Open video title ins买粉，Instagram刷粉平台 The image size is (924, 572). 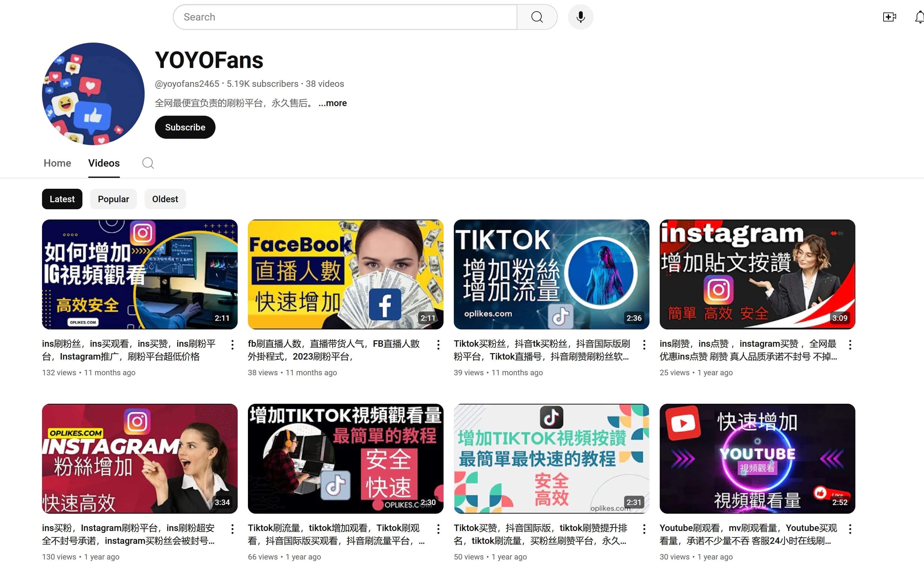coord(128,534)
